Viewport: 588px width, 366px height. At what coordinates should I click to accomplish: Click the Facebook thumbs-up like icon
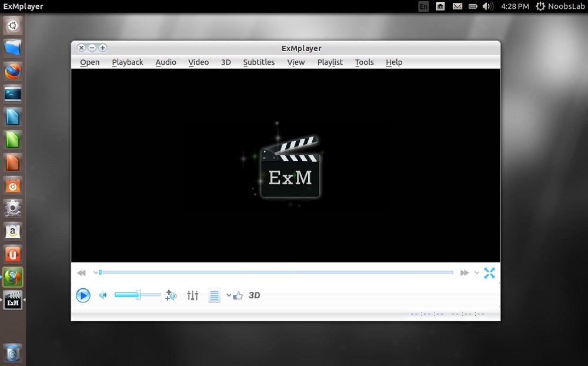238,296
